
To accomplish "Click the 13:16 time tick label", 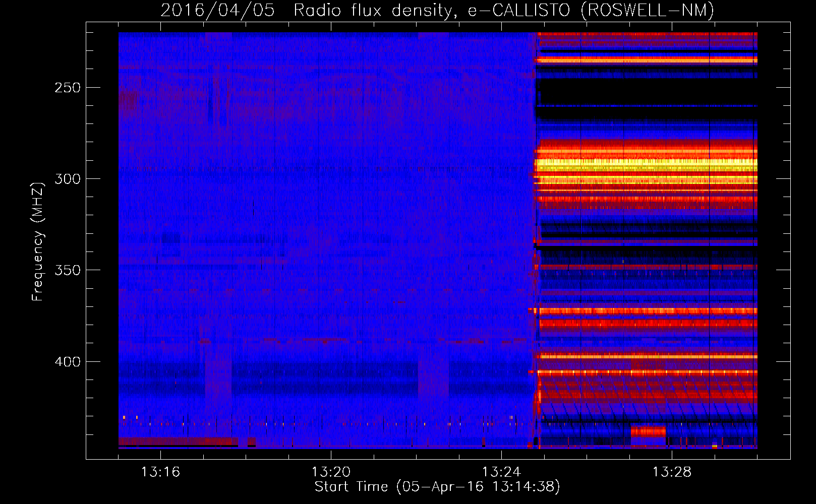I will pos(160,472).
